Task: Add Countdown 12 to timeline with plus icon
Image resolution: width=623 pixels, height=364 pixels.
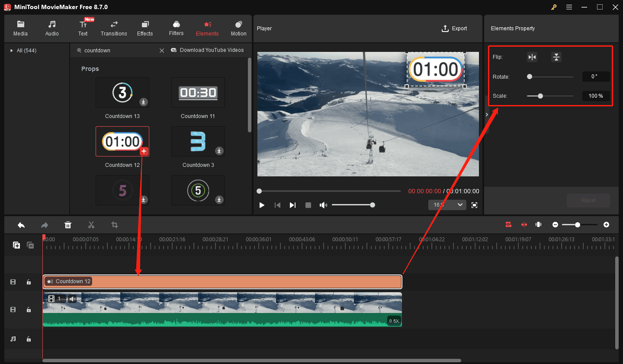Action: coord(144,151)
